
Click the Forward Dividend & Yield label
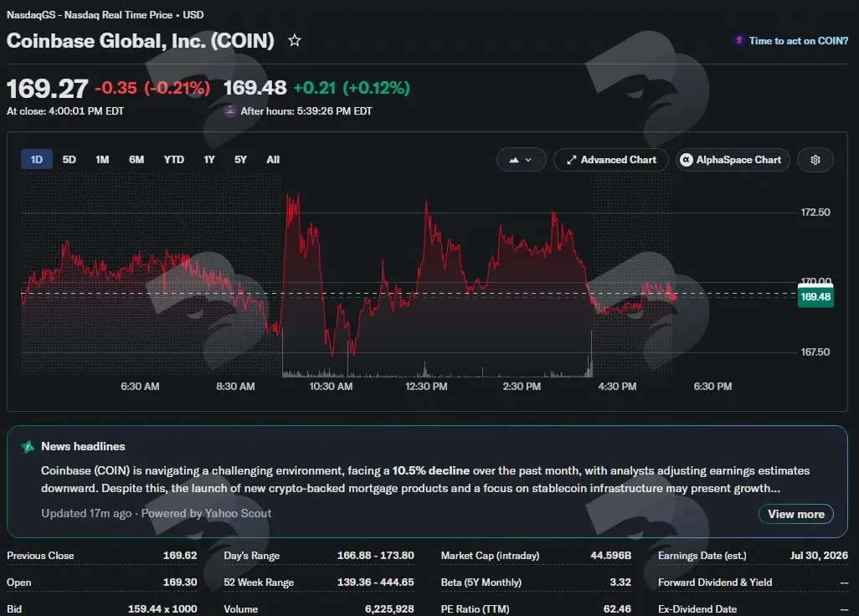[715, 583]
